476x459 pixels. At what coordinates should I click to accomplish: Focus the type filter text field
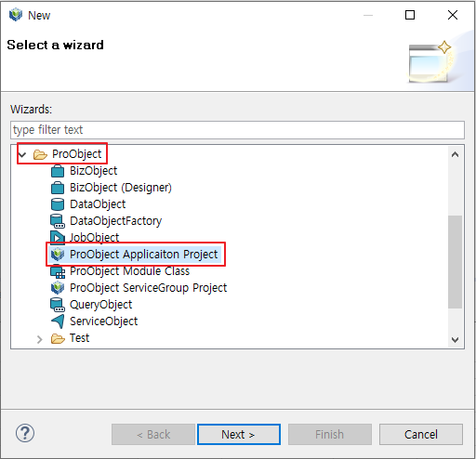tap(237, 130)
